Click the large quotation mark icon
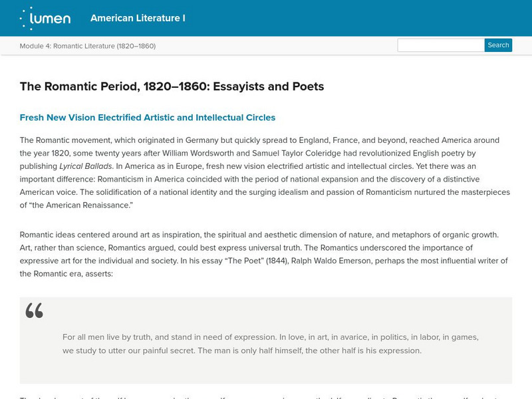Screen dimensions: 532x399 [35, 311]
